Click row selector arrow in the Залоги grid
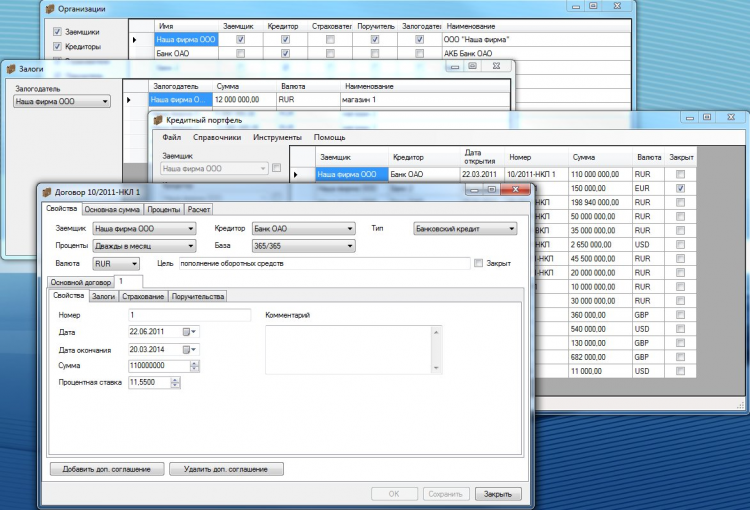Screen dimensions: 750x510 tap(128, 100)
